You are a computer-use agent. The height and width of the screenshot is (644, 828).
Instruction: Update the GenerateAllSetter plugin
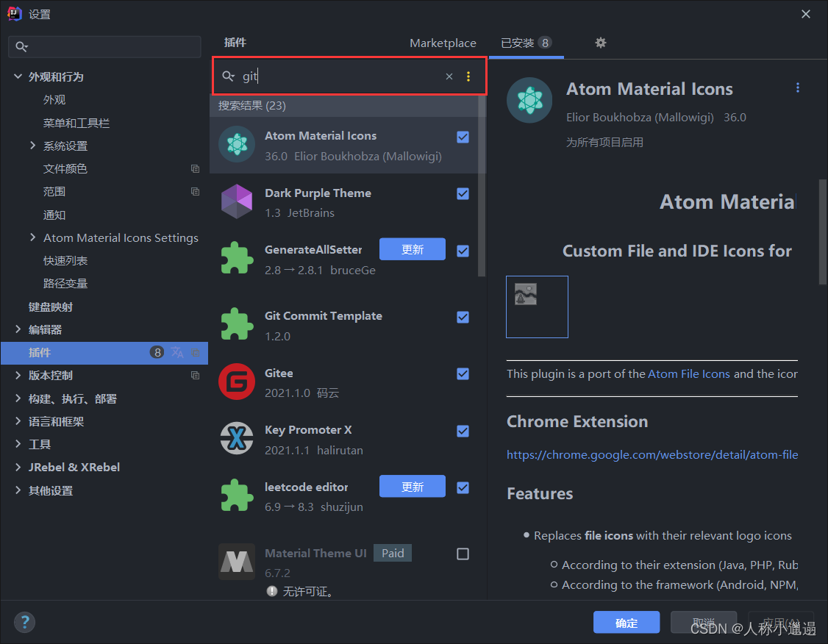(x=412, y=249)
